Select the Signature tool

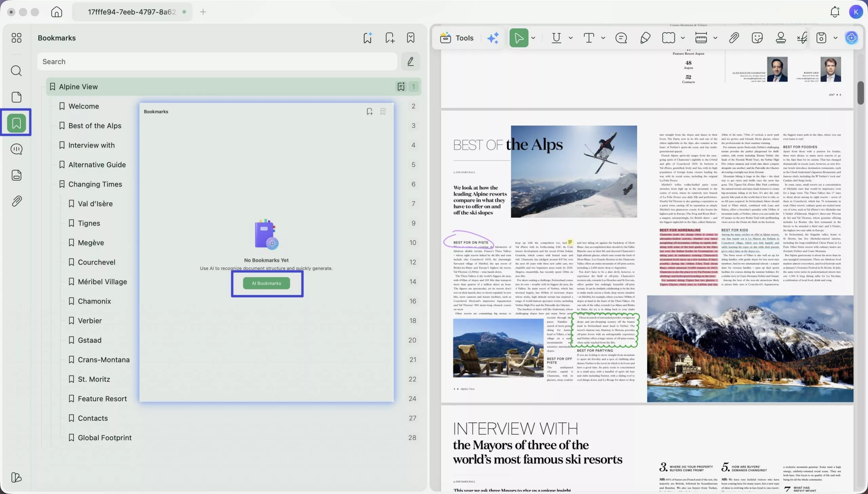[x=802, y=38]
